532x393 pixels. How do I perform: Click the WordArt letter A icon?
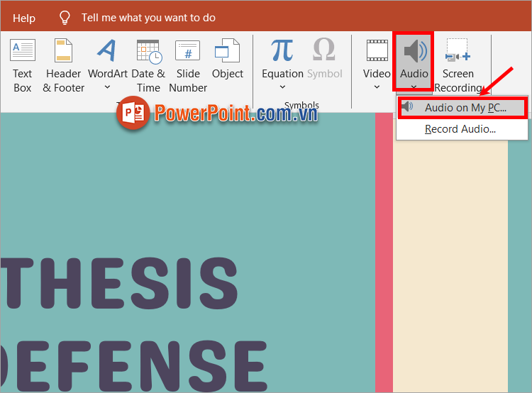click(x=107, y=51)
